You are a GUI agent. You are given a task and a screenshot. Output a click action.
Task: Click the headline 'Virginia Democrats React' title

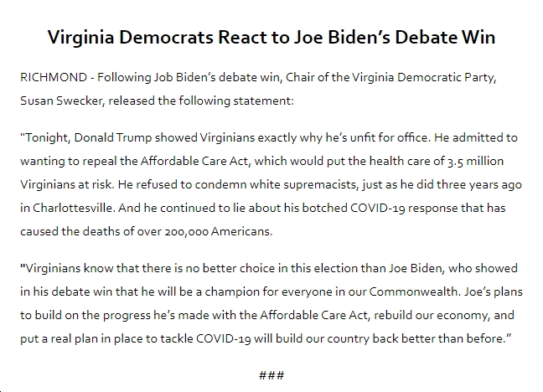[271, 37]
